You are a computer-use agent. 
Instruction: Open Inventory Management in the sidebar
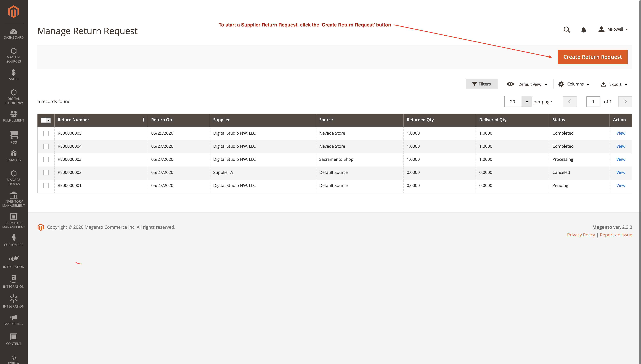14,199
